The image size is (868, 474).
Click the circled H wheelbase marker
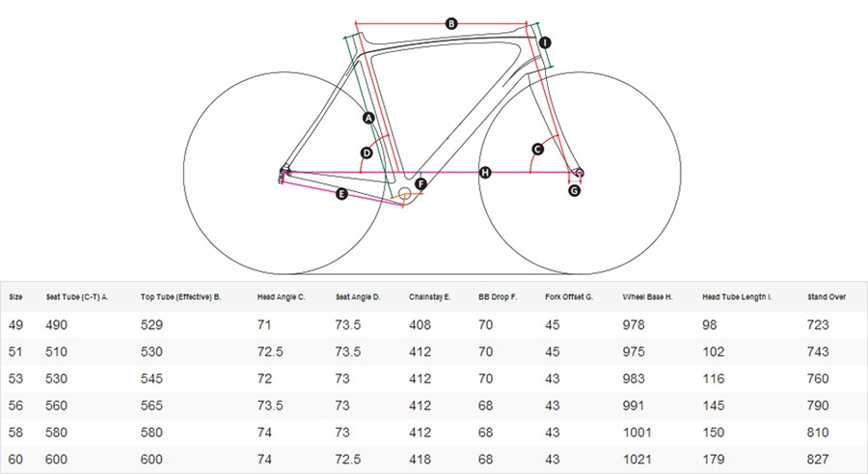(x=485, y=173)
